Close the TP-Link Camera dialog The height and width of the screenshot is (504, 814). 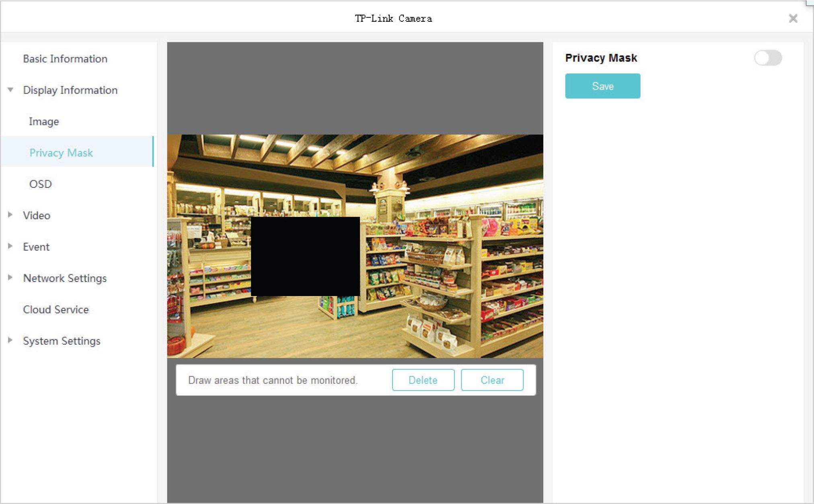click(x=793, y=19)
